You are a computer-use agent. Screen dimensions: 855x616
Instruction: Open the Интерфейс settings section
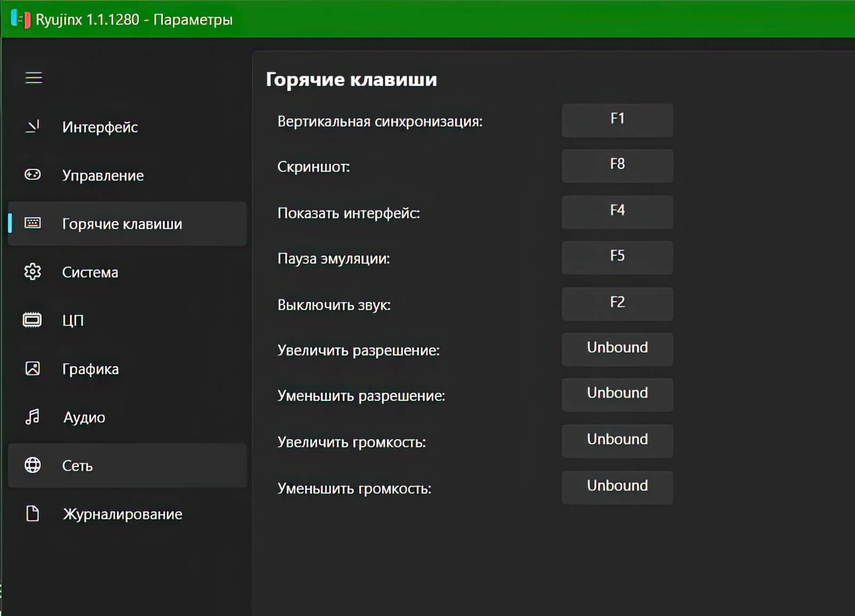(127, 127)
